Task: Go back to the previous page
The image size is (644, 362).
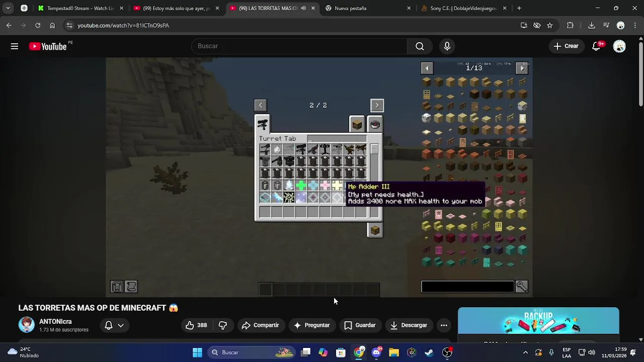Action: pos(9,25)
